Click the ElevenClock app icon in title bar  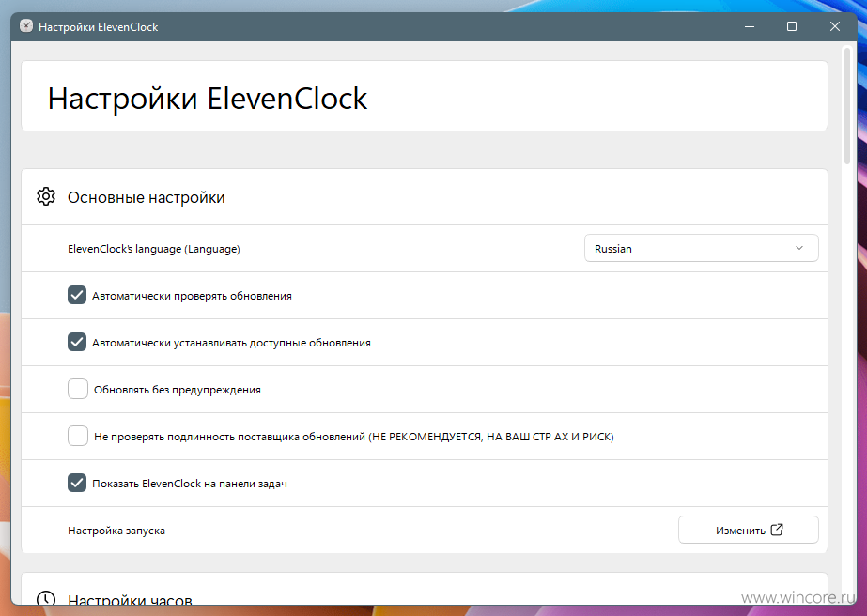point(26,26)
